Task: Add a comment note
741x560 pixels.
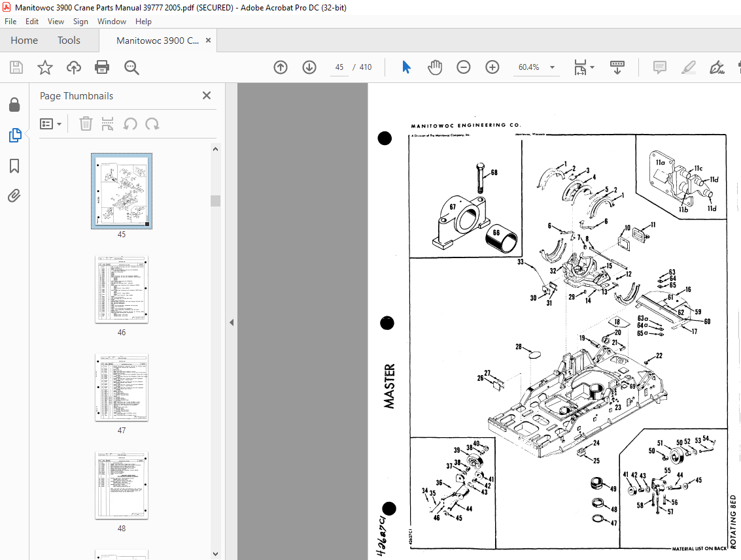Action: point(660,67)
